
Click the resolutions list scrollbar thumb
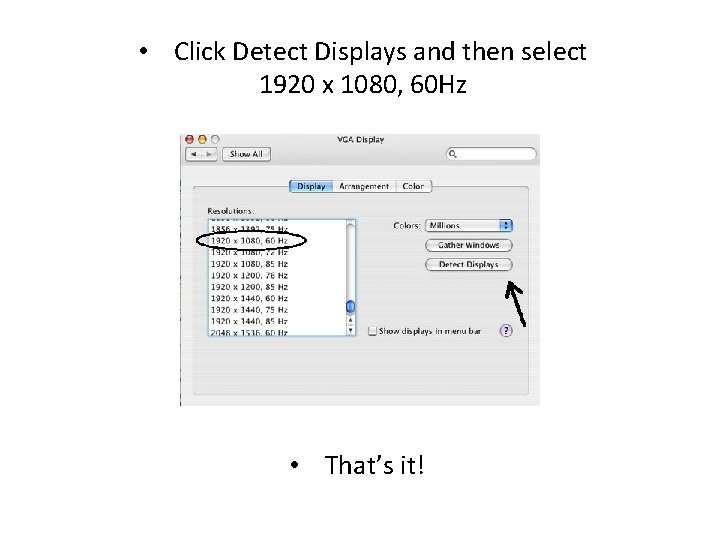(x=350, y=306)
